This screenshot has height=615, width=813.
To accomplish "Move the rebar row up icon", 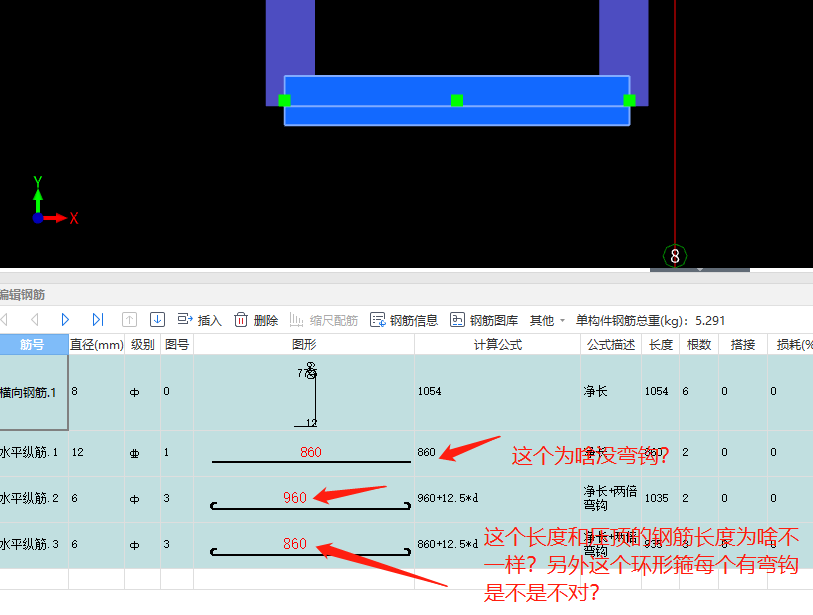I will click(x=129, y=319).
